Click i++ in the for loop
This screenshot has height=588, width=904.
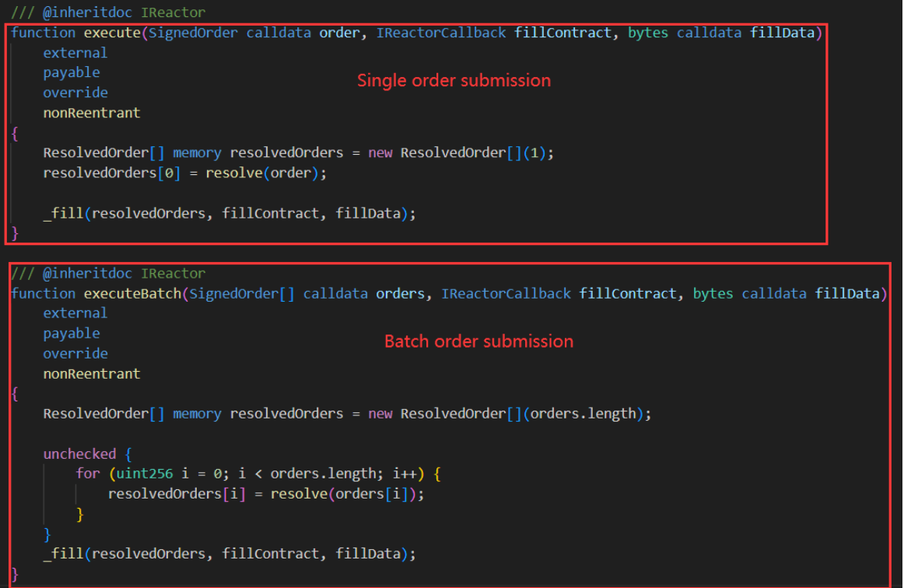405,474
